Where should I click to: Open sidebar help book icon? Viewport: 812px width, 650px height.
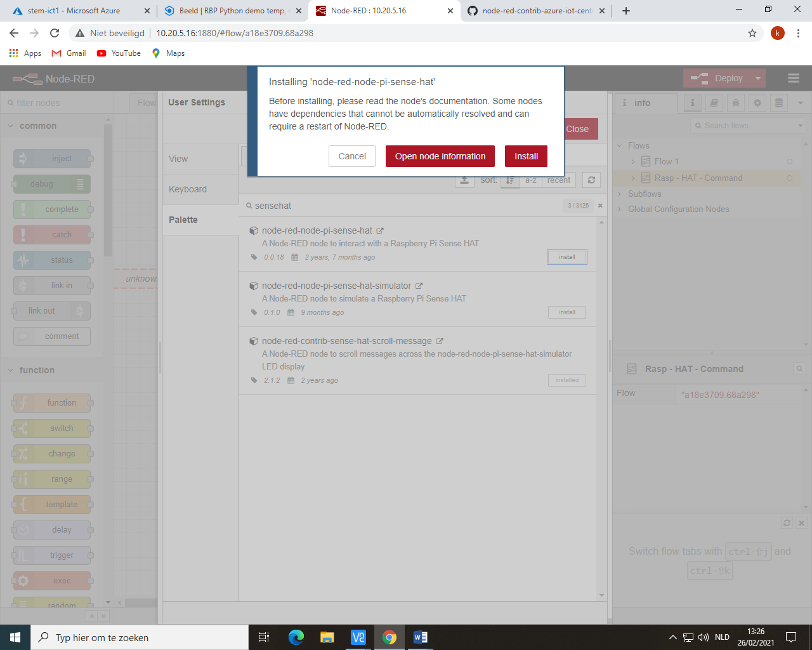[714, 103]
